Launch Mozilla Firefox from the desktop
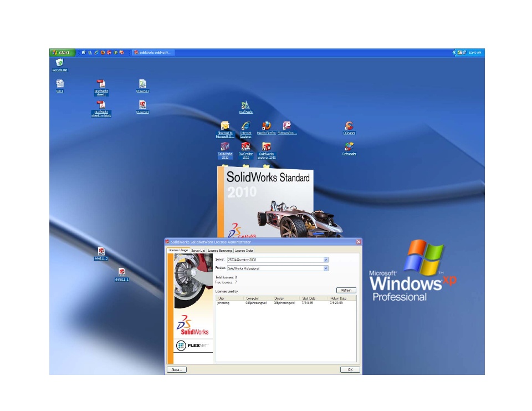 coord(267,128)
